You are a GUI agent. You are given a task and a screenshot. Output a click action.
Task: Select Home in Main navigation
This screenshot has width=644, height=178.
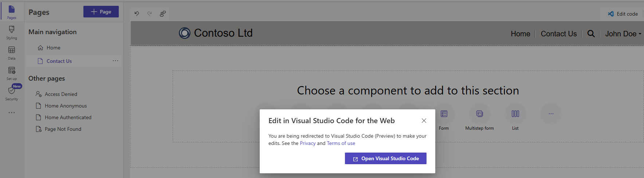tap(53, 48)
